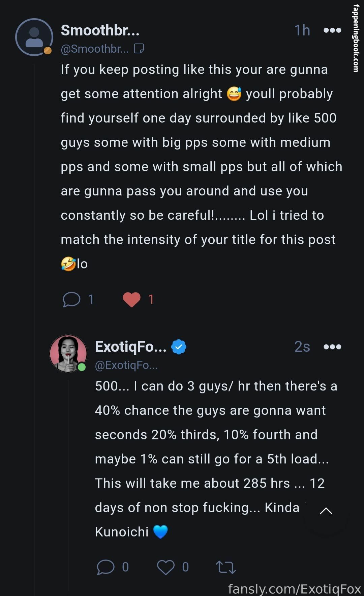The width and height of the screenshot is (364, 596).
Task: Repost ExotiqFo's reply using arrows icon
Action: (225, 567)
